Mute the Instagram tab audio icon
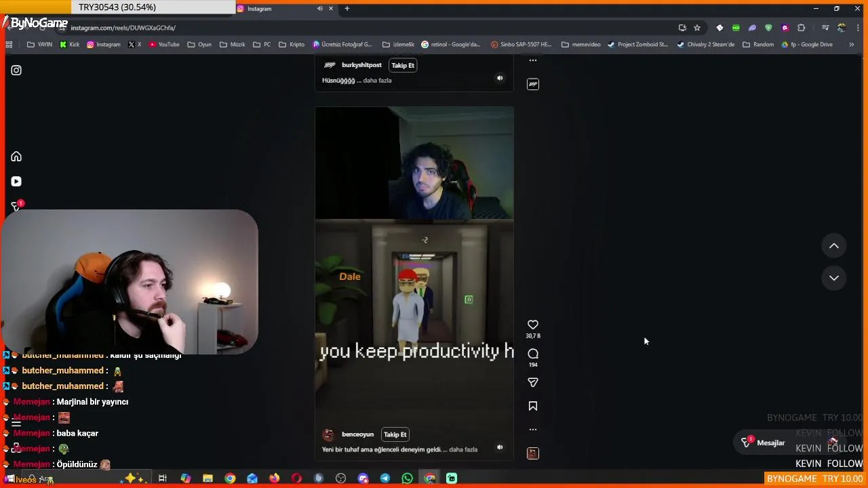This screenshot has width=868, height=488. [x=319, y=9]
